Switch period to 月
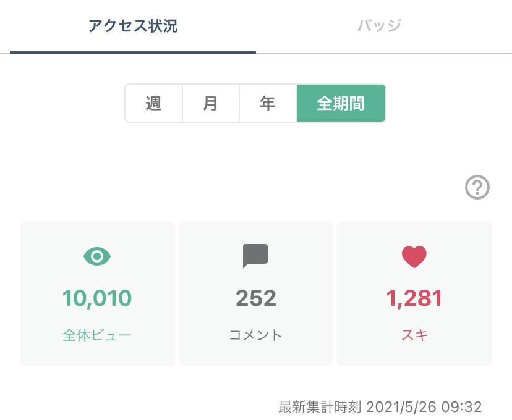This screenshot has width=512, height=420. tap(210, 103)
